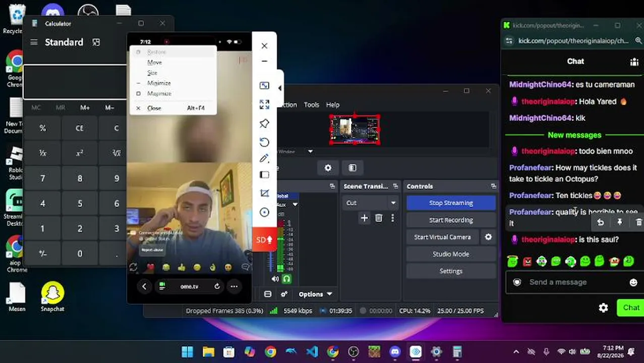The height and width of the screenshot is (363, 644).
Task: Open the chat users list icon
Action: 634,62
